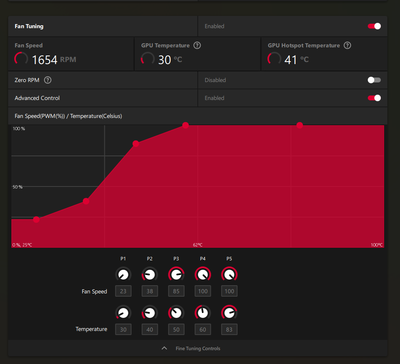Collapse the Fine Tuning Controls chevron
This screenshot has height=364, width=400.
(x=164, y=348)
